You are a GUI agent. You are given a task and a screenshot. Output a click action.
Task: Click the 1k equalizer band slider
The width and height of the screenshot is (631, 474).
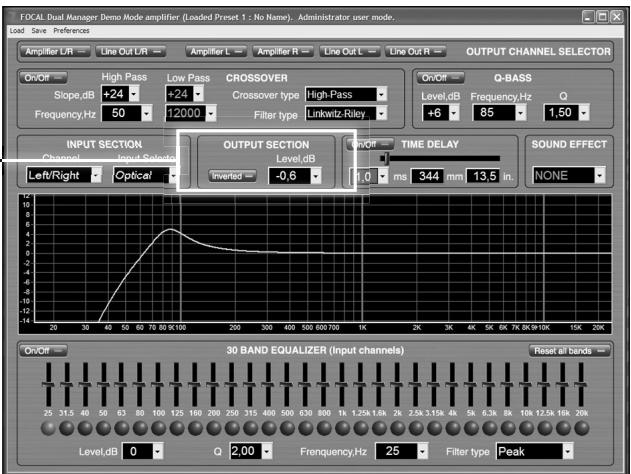pyautogui.click(x=342, y=385)
